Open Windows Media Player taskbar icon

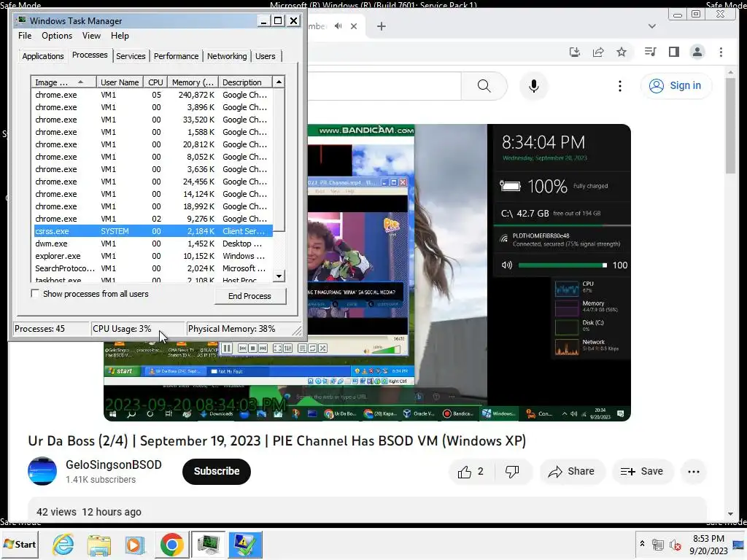point(135,544)
